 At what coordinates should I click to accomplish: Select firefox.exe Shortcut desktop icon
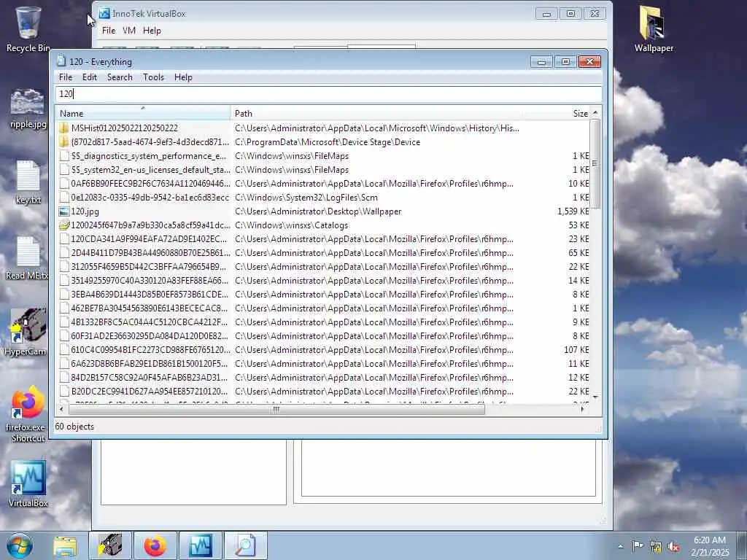(27, 414)
